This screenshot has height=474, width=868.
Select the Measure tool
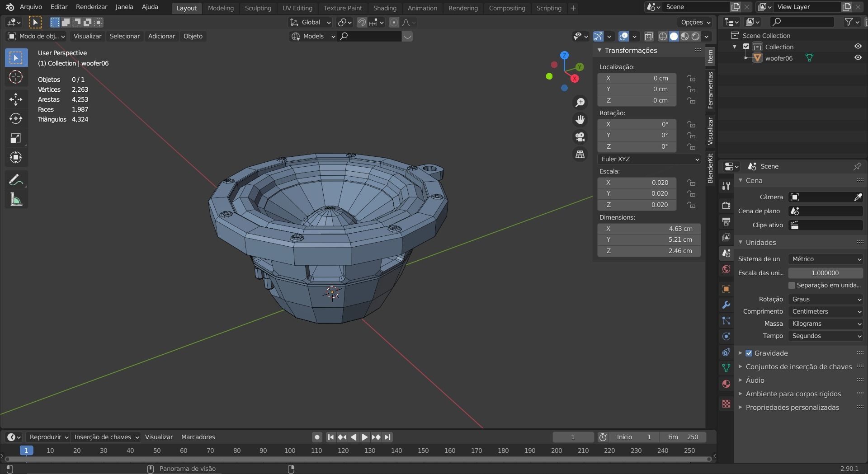[x=16, y=199]
